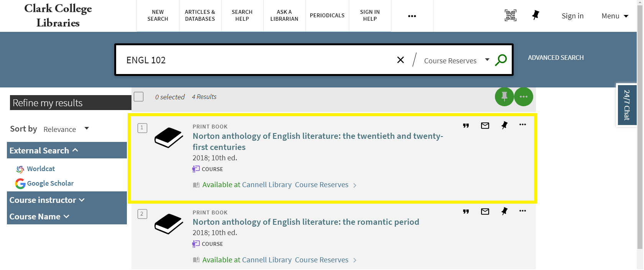
Task: Click the book icon of result 2
Action: (x=169, y=224)
